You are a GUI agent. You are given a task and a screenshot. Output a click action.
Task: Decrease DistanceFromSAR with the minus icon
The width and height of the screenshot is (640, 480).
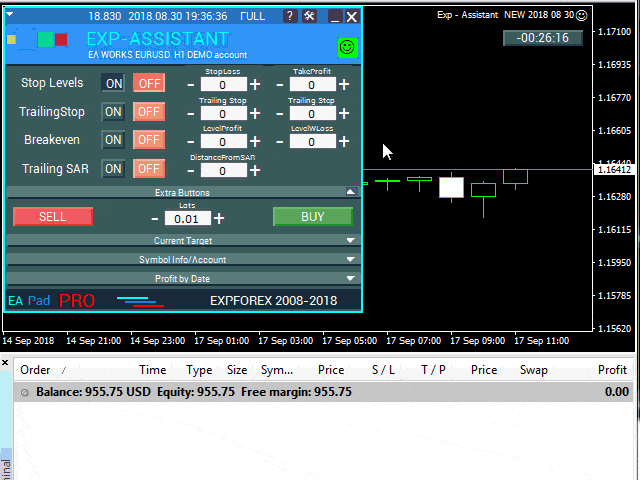pos(192,170)
